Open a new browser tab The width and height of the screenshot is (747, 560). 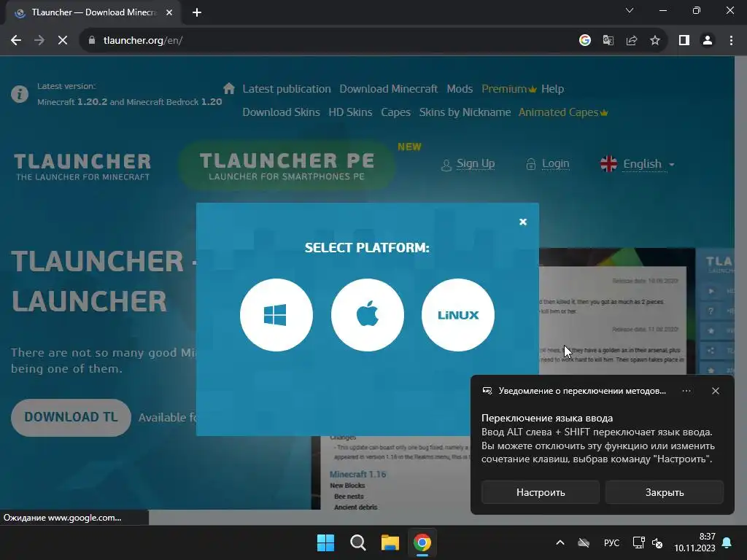pyautogui.click(x=197, y=12)
